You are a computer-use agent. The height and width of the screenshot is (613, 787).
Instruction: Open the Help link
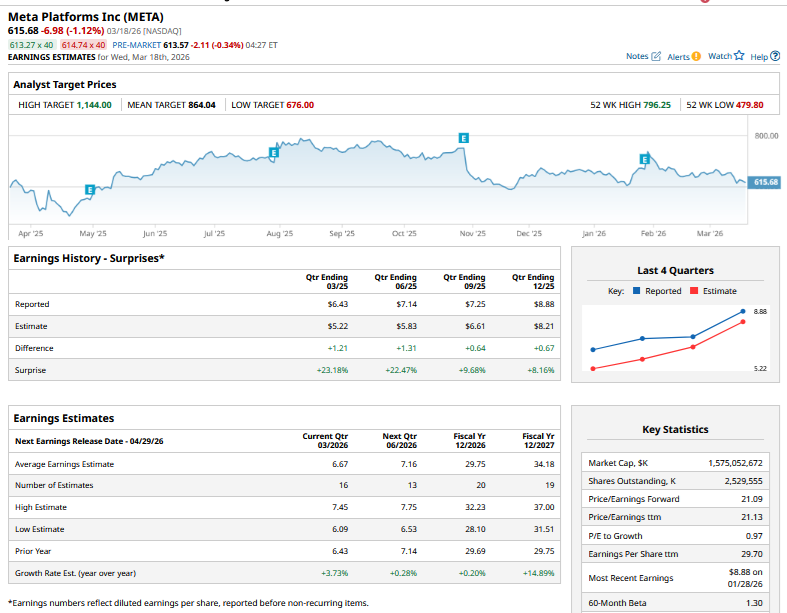tap(759, 57)
